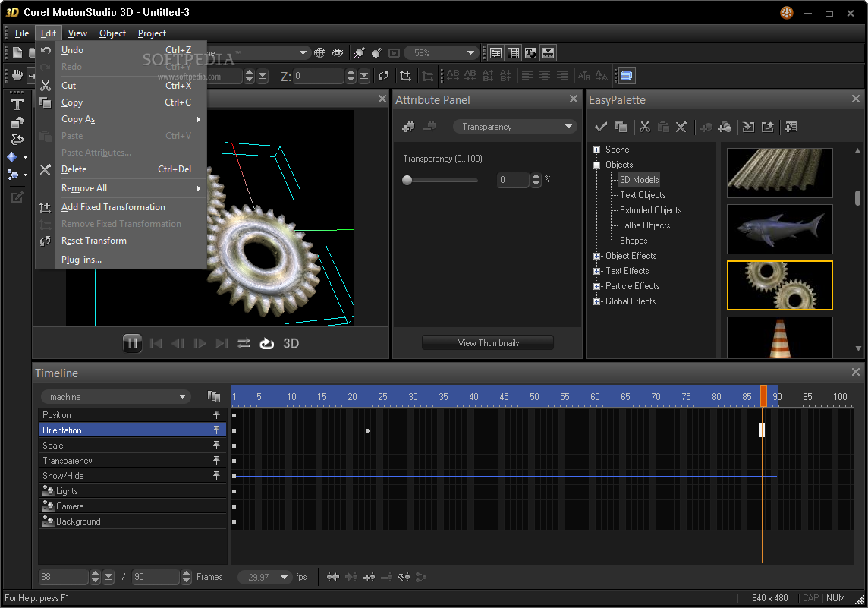The image size is (868, 608).
Task: Open the Project menu
Action: click(152, 33)
